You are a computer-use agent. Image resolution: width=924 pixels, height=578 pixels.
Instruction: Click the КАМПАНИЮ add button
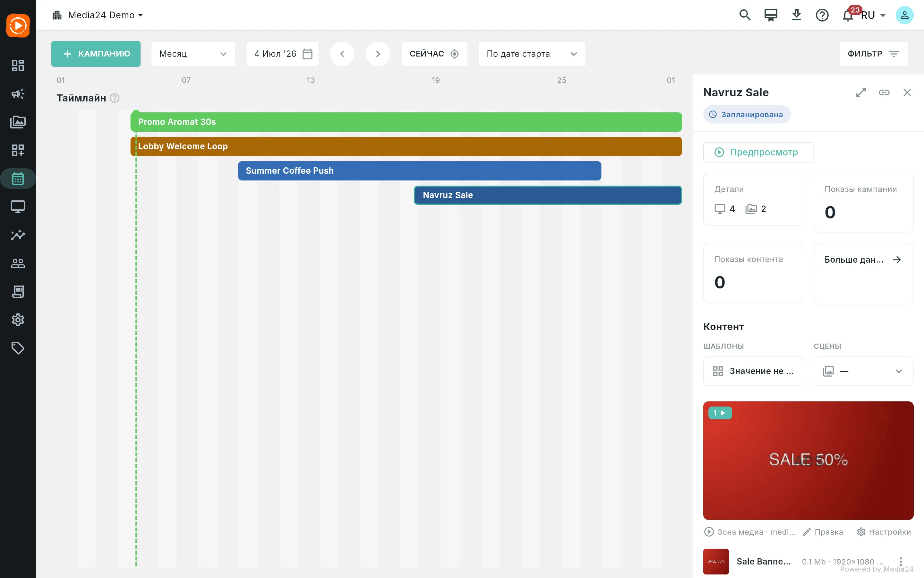tap(96, 54)
